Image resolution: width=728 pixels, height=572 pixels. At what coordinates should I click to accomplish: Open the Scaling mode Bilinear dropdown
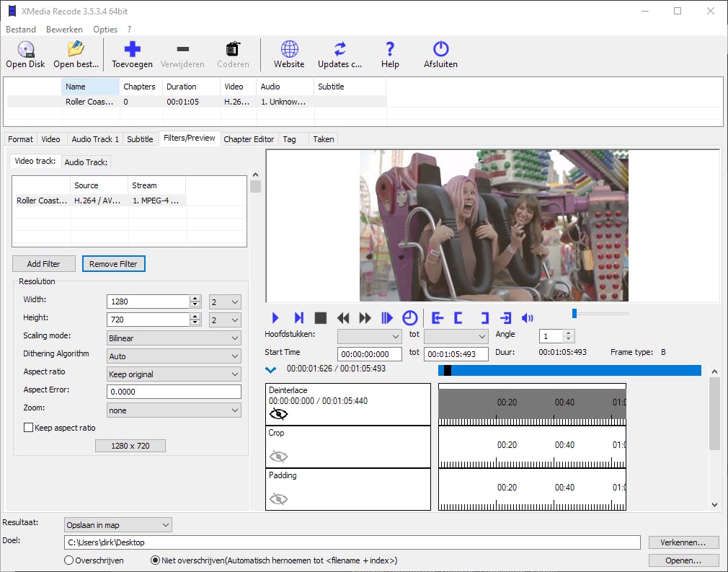coord(173,338)
